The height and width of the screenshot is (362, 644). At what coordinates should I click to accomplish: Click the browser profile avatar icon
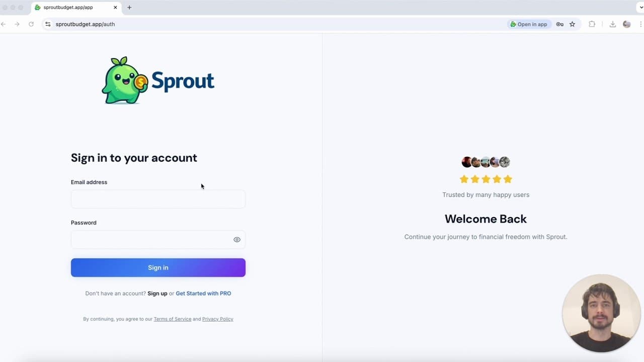click(626, 24)
